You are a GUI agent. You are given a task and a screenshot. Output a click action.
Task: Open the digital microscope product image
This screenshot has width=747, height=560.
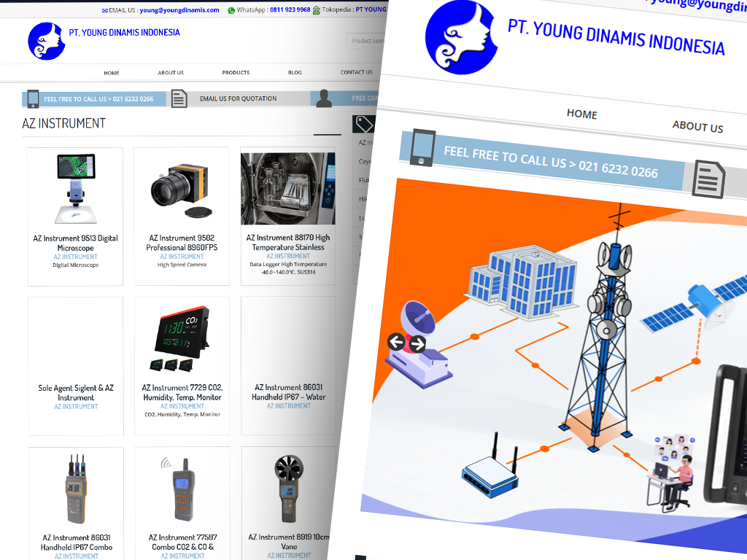point(76,189)
